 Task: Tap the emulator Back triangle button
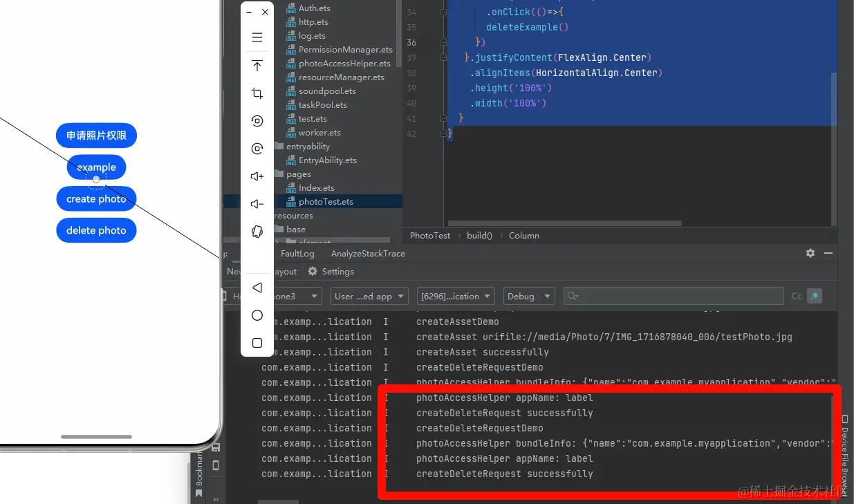coord(257,287)
